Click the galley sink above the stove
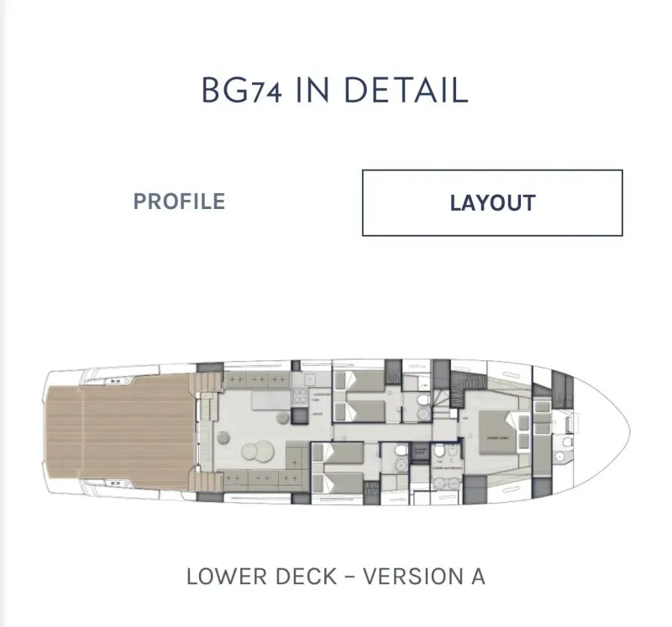 point(309,379)
